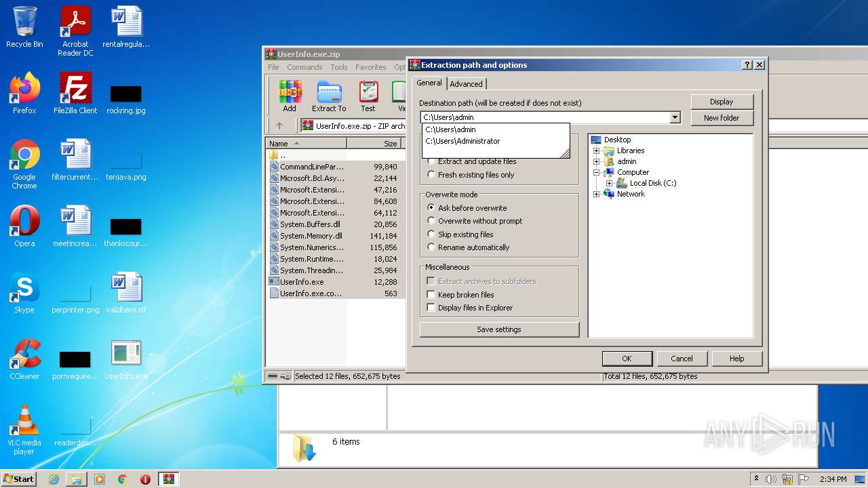Select filtercurrent Word document on desktop
The height and width of the screenshot is (488, 868).
click(75, 160)
